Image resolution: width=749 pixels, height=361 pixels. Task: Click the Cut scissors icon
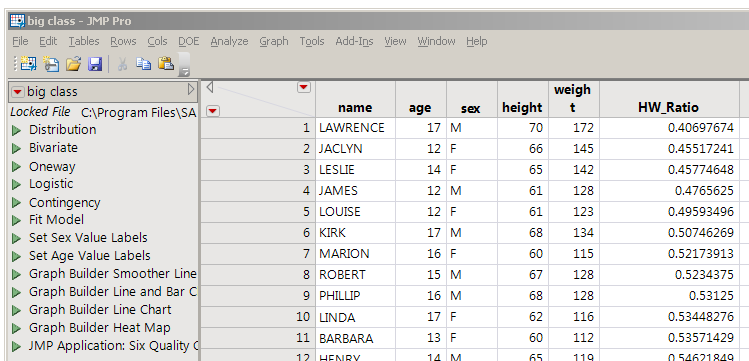point(122,64)
